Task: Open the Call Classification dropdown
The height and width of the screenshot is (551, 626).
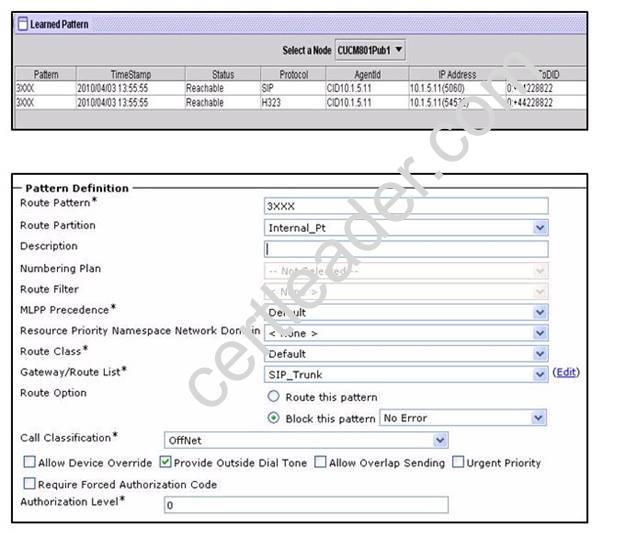Action: tap(306, 440)
